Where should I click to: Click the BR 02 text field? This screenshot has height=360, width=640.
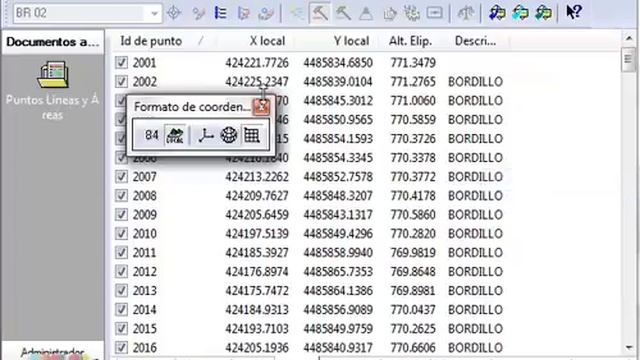coord(80,13)
